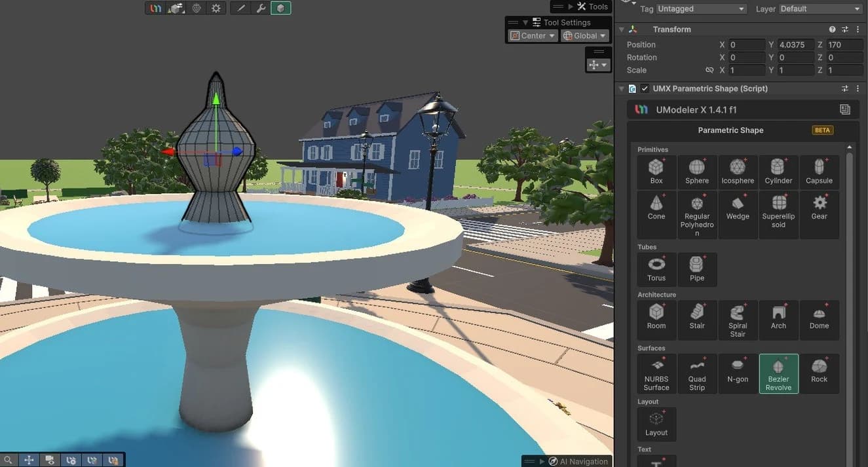Select the Spiral Stair shape
The image size is (868, 467).
[738, 320]
